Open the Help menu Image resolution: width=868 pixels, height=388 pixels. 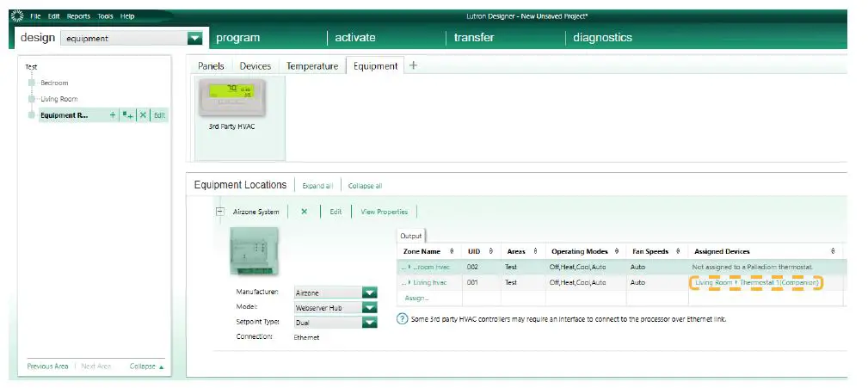(127, 16)
